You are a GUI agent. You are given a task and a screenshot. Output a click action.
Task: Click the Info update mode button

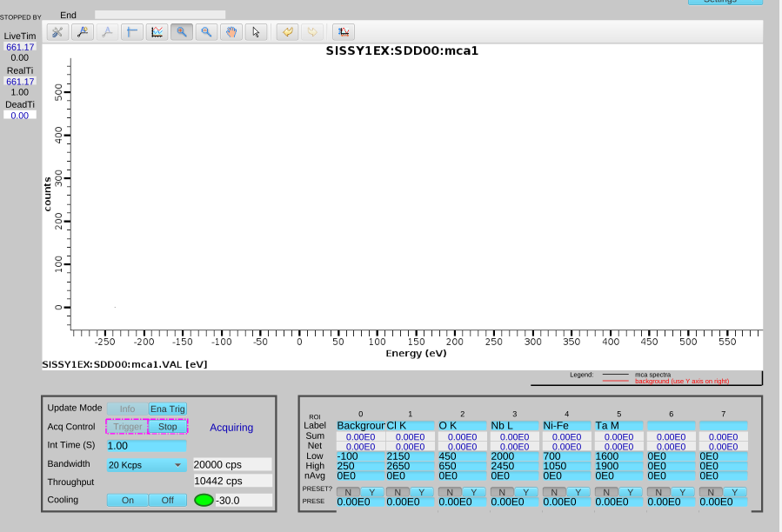tap(127, 409)
